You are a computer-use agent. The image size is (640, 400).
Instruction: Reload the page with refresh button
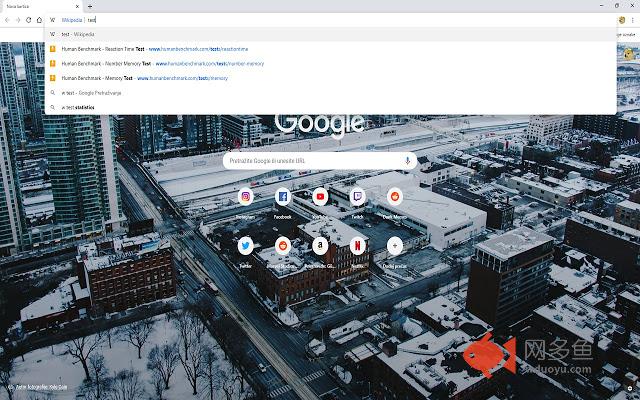click(x=28, y=19)
